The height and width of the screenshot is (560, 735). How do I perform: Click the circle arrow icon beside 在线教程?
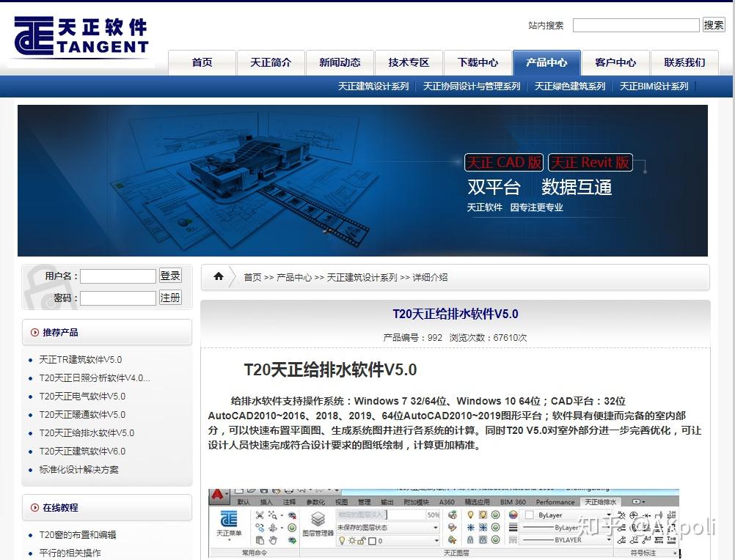(x=34, y=507)
